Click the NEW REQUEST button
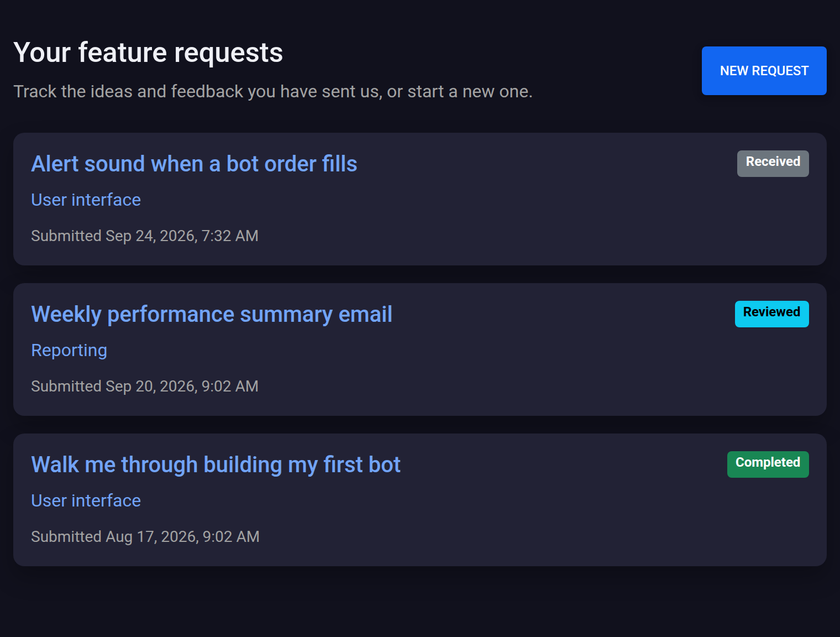This screenshot has width=840, height=637. coord(764,71)
